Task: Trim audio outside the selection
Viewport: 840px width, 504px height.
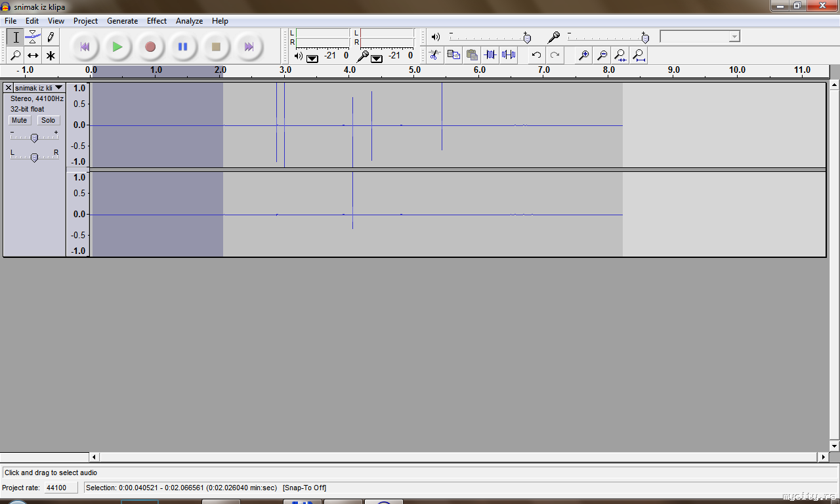Action: tap(490, 55)
